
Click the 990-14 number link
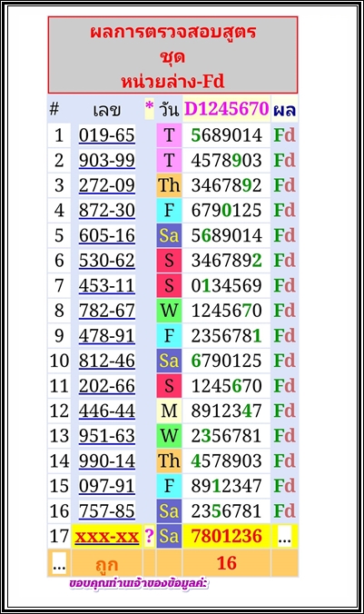[x=107, y=460]
